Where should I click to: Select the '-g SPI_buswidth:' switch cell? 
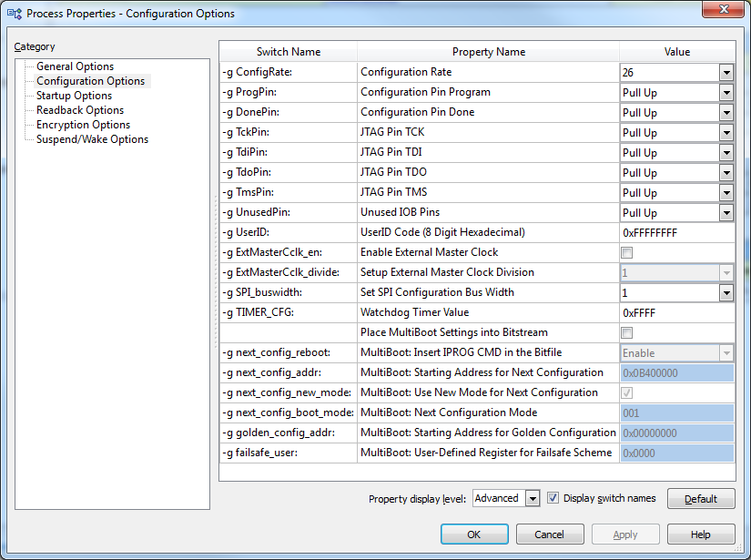coord(289,292)
